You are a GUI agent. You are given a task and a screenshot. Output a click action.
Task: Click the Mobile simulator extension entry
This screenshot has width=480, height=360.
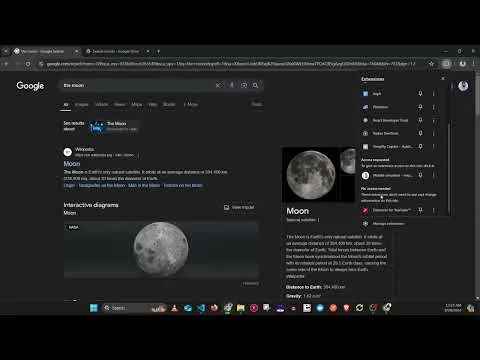[x=387, y=175]
